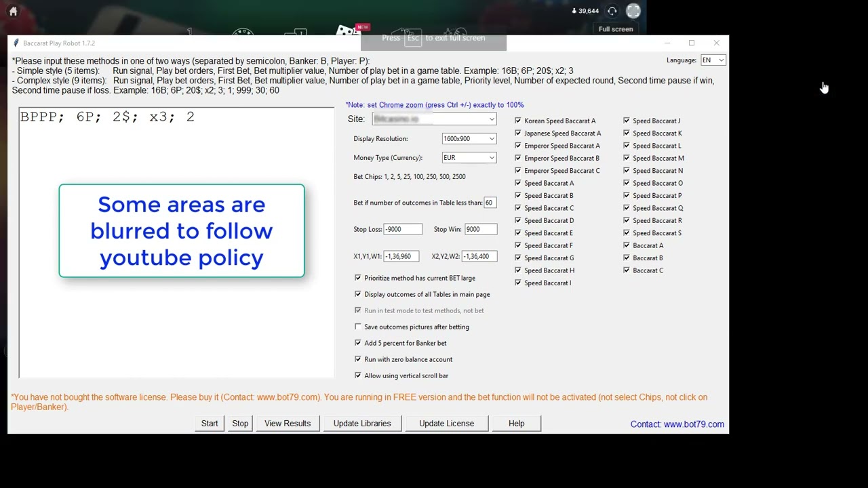
Task: Toggle Display outcomes of all Tables option
Action: 358,294
